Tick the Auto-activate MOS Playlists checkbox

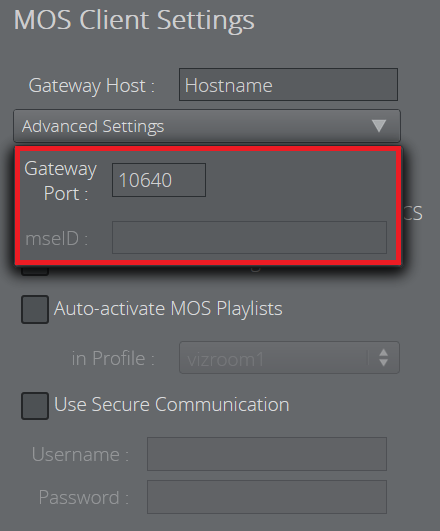tap(35, 309)
